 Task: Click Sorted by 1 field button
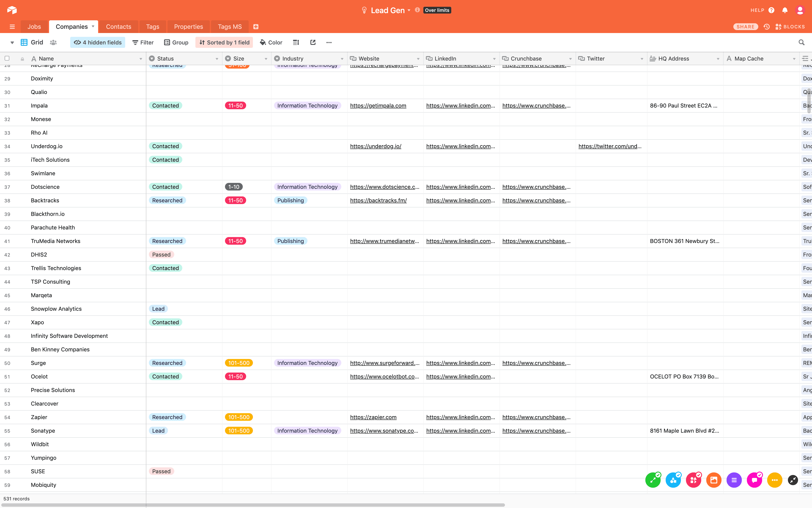(x=224, y=42)
